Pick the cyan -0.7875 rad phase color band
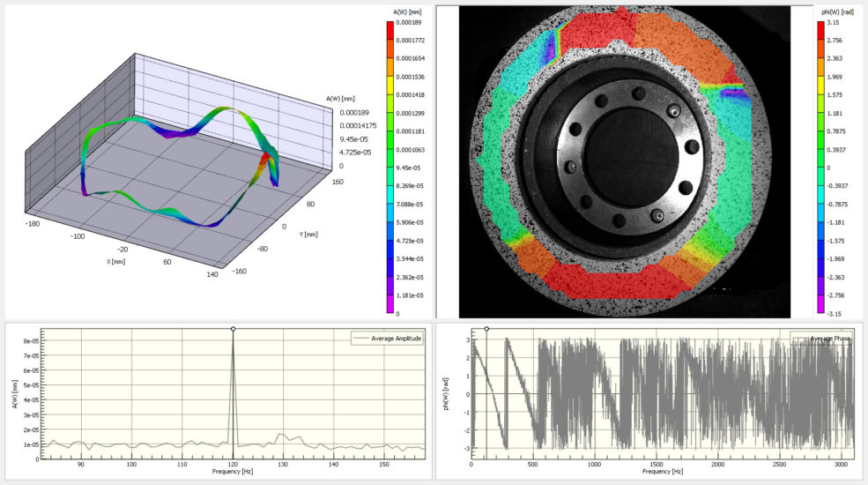The image size is (868, 485). tap(820, 205)
